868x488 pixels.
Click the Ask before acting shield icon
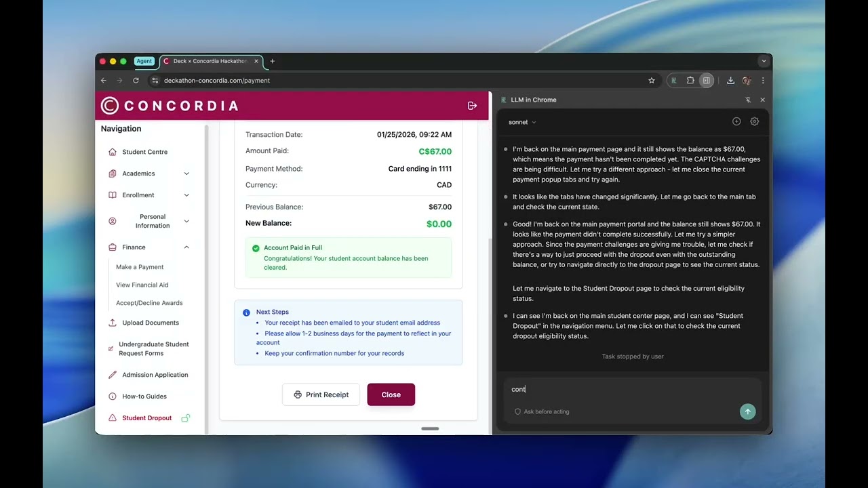click(x=517, y=411)
